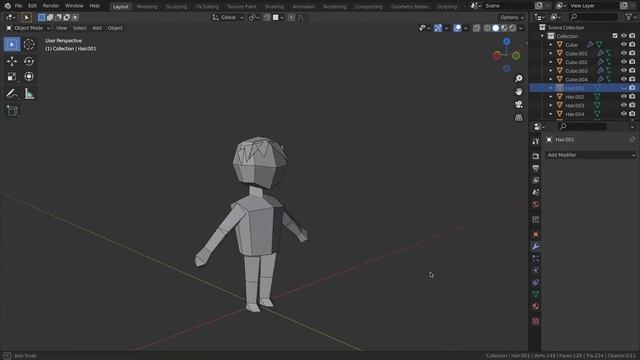Screen dimensions: 640x360
Task: Click the outliner search field
Action: coord(593,17)
